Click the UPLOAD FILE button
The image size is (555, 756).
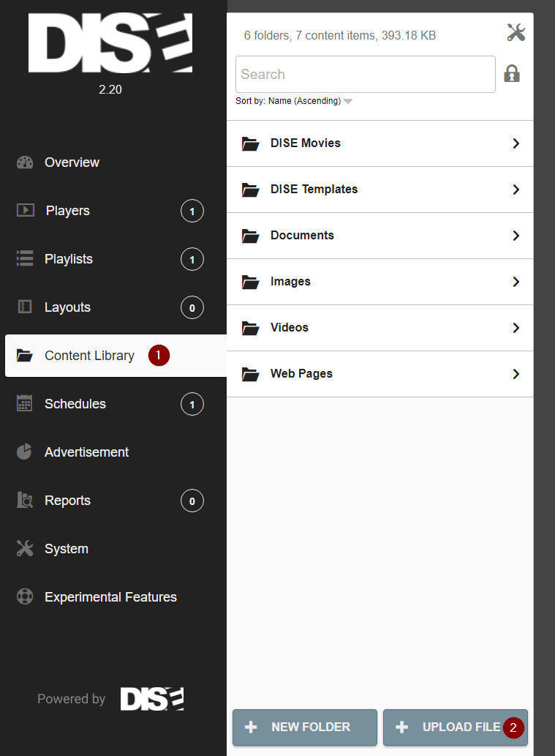pyautogui.click(x=456, y=727)
